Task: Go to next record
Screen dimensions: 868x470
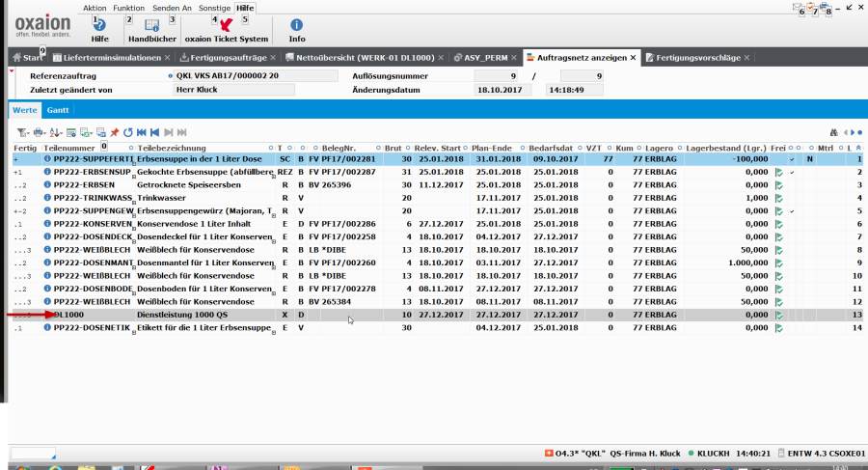Action: 168,132
